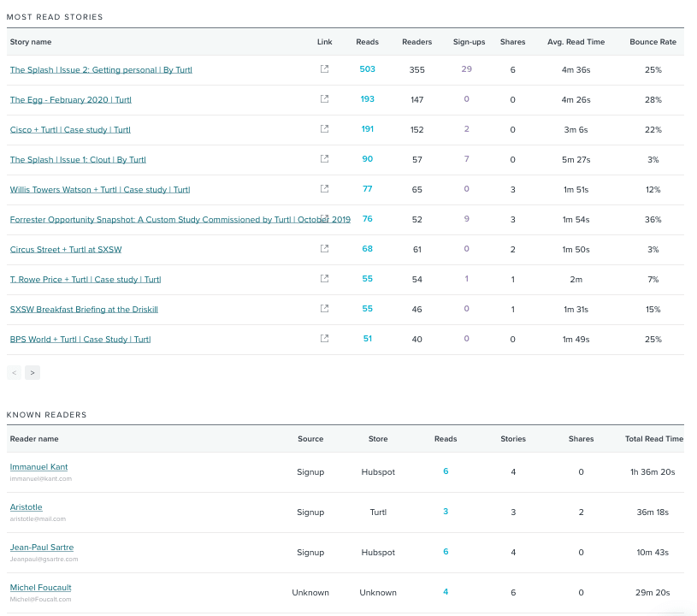The image size is (697, 616).
Task: Open Immanuel Kant reader profile
Action: point(38,466)
